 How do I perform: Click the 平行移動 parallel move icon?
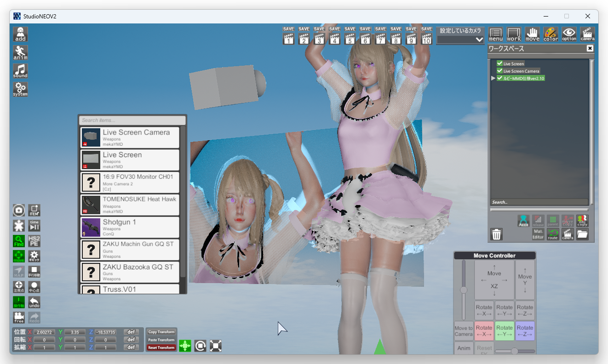pos(34,272)
